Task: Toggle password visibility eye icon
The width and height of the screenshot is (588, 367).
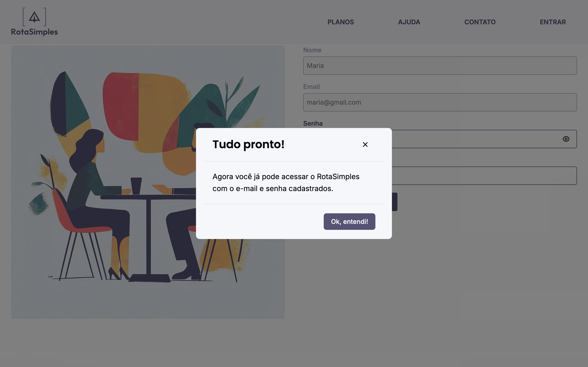Action: click(566, 139)
